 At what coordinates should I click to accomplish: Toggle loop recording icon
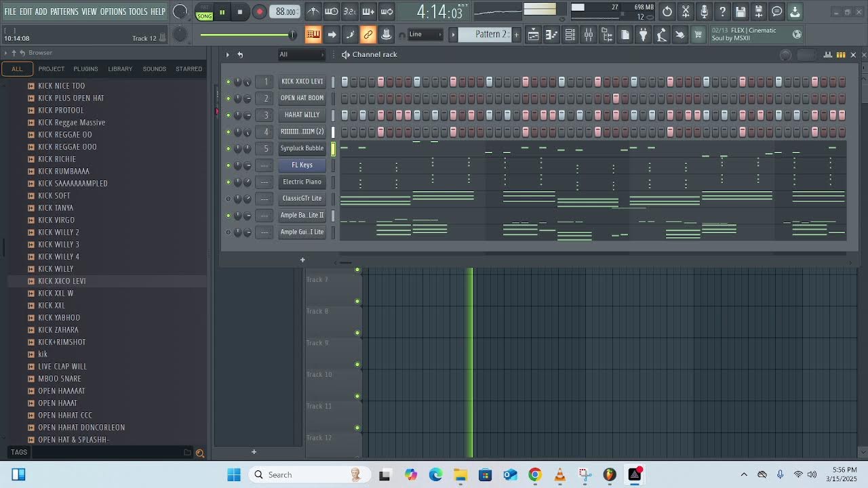coord(387,12)
